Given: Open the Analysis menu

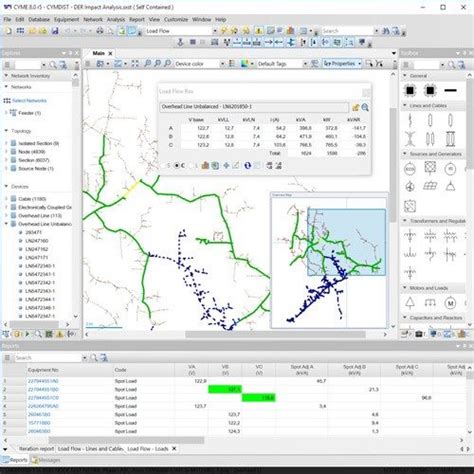Looking at the screenshot, I should 116,20.
